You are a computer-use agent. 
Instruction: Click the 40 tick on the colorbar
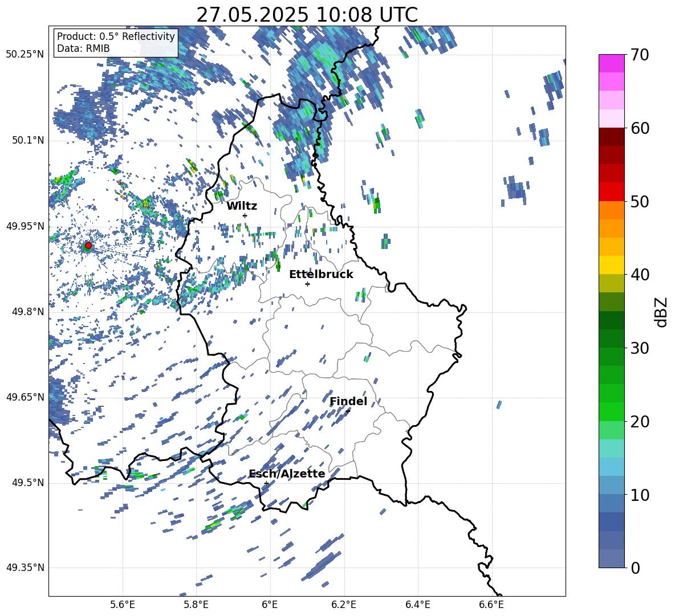coord(639,275)
